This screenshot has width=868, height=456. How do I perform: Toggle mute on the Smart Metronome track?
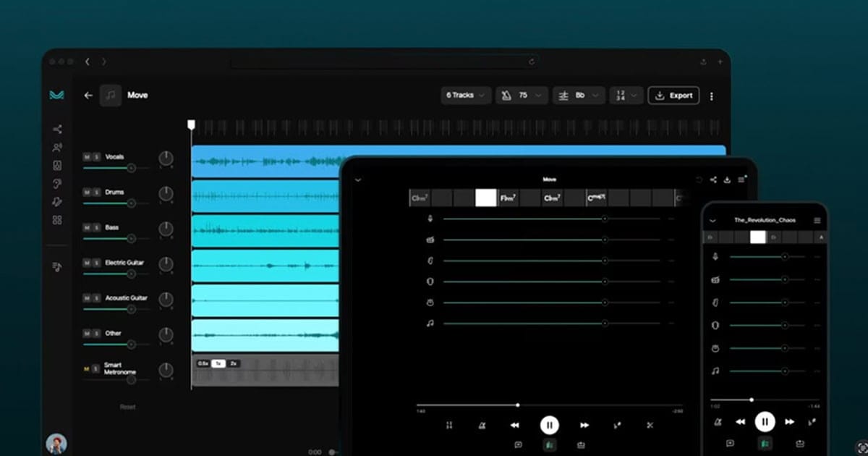[x=87, y=369]
